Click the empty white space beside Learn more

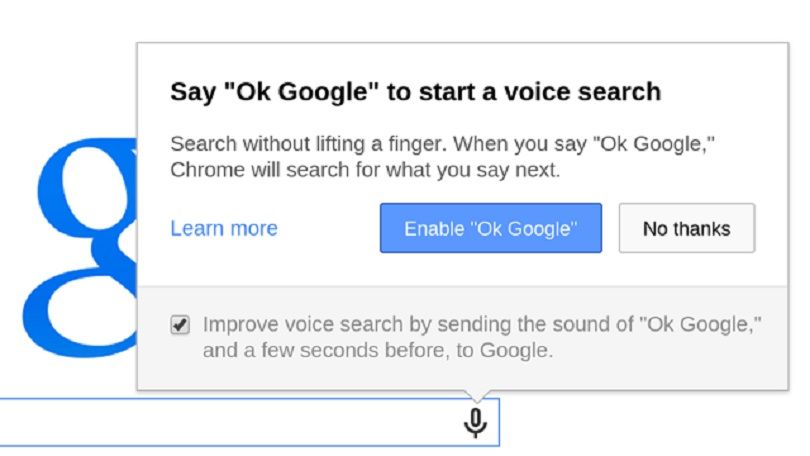(x=328, y=229)
